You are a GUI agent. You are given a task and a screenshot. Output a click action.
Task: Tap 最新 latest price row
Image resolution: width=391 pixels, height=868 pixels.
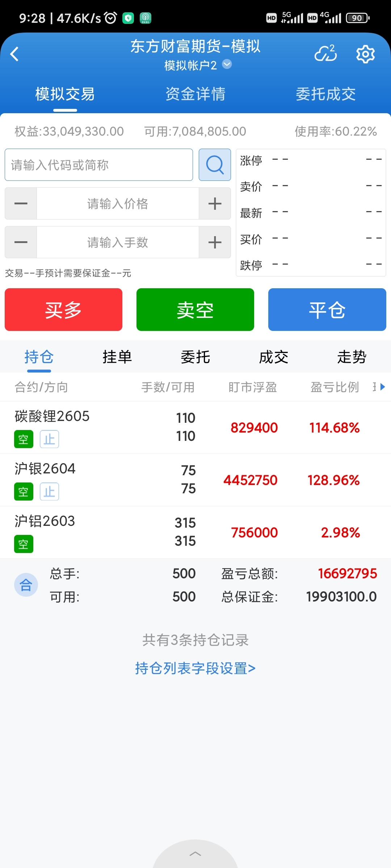click(x=311, y=213)
